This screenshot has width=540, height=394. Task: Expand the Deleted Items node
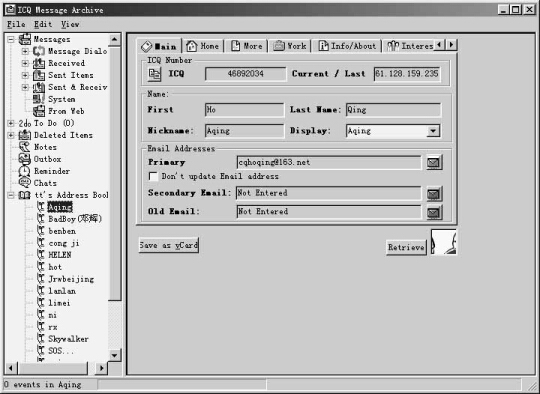[x=11, y=135]
